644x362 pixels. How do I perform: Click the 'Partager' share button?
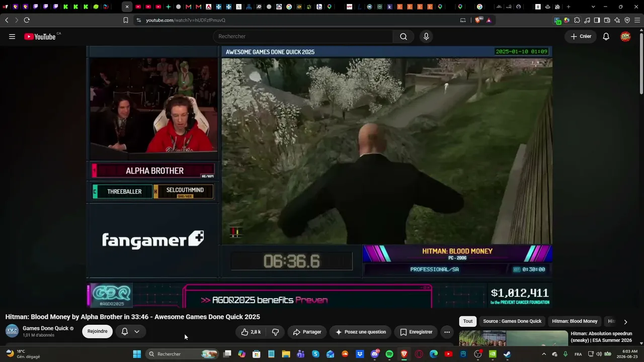point(307,332)
